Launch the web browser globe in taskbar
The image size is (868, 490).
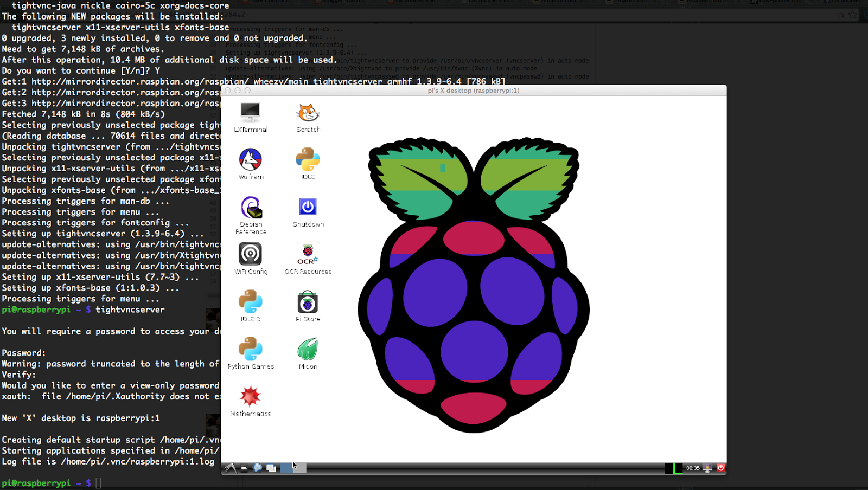click(x=258, y=468)
